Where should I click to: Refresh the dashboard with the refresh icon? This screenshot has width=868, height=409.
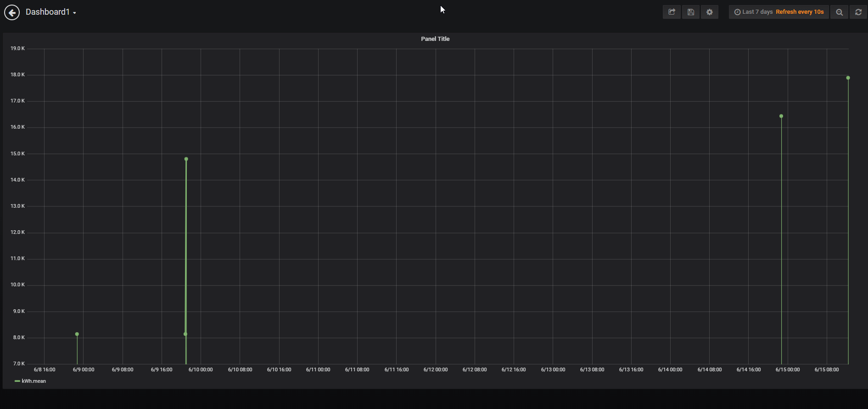tap(858, 12)
